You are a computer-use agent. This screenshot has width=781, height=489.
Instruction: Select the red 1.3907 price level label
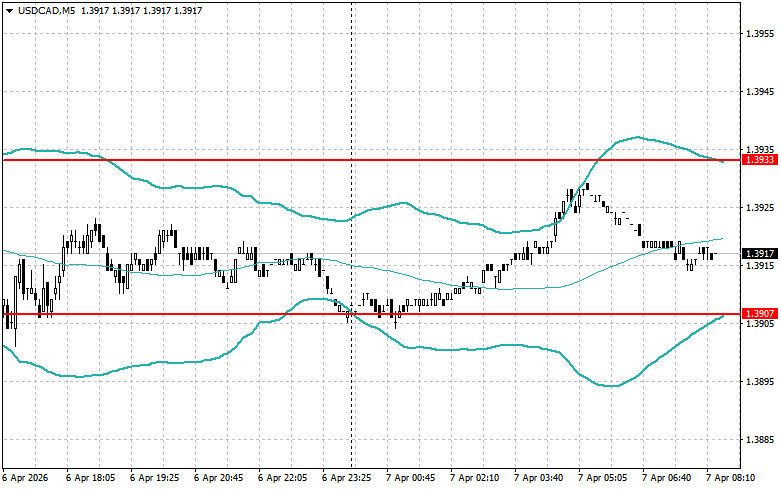coord(760,314)
